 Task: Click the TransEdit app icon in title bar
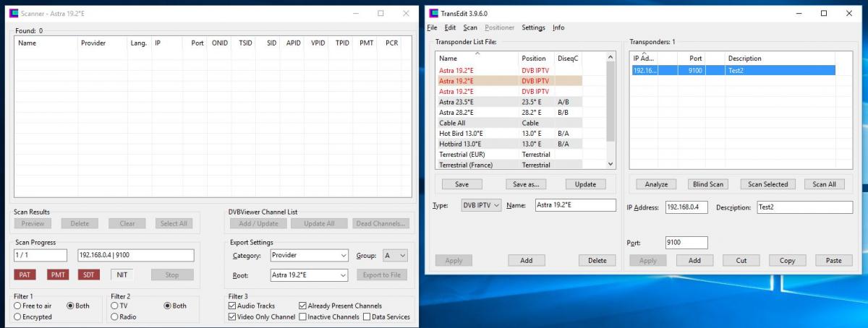click(434, 13)
